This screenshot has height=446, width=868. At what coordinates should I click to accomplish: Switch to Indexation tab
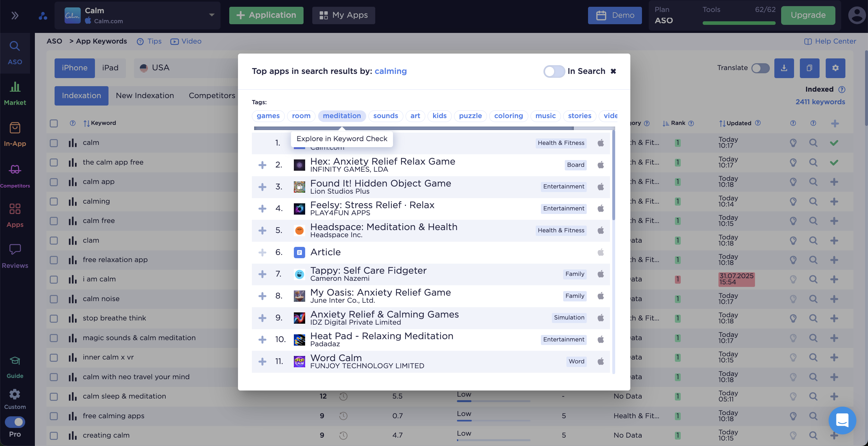coord(81,96)
